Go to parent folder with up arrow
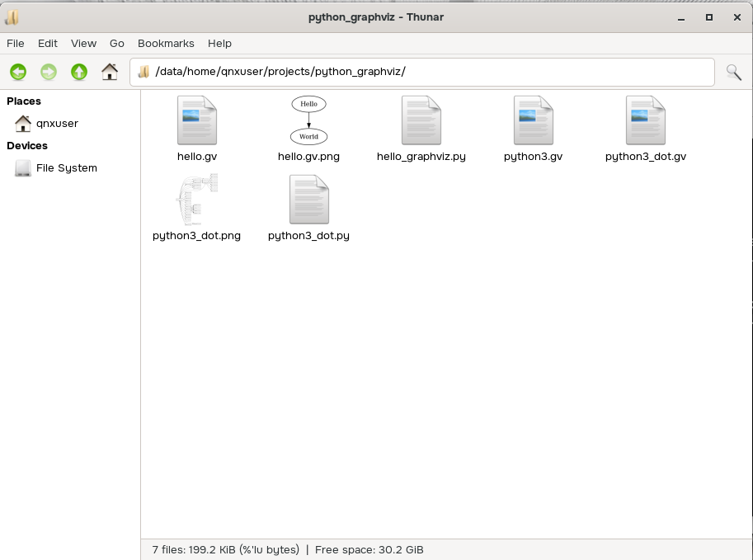 79,73
